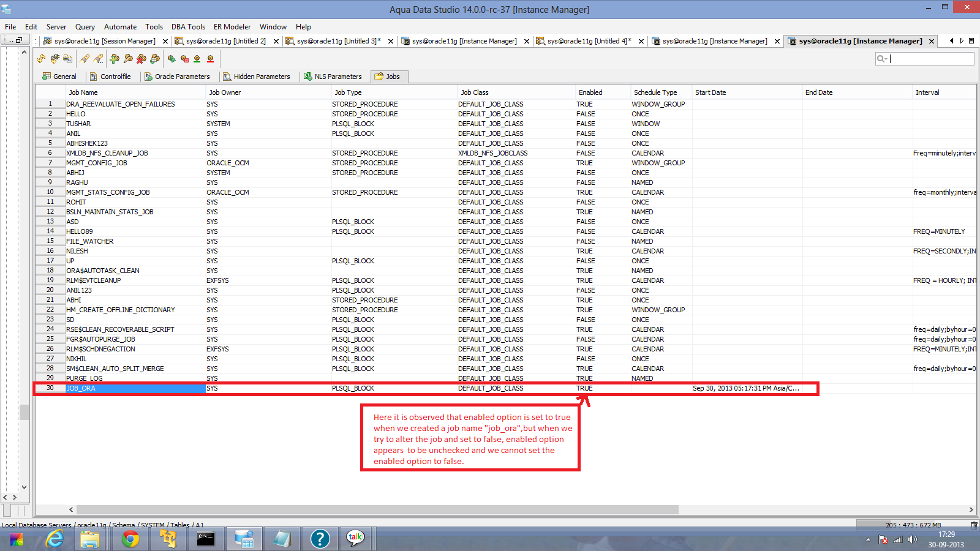
Task: Select the HM_CREATE_OFFLINE_DICTIONARY job
Action: 505,310
